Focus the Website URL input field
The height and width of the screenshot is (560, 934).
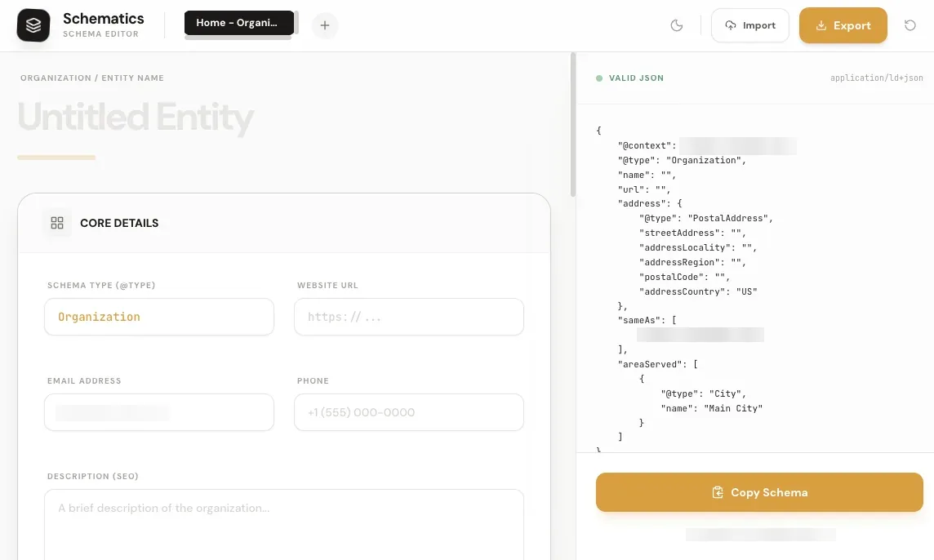[408, 317]
